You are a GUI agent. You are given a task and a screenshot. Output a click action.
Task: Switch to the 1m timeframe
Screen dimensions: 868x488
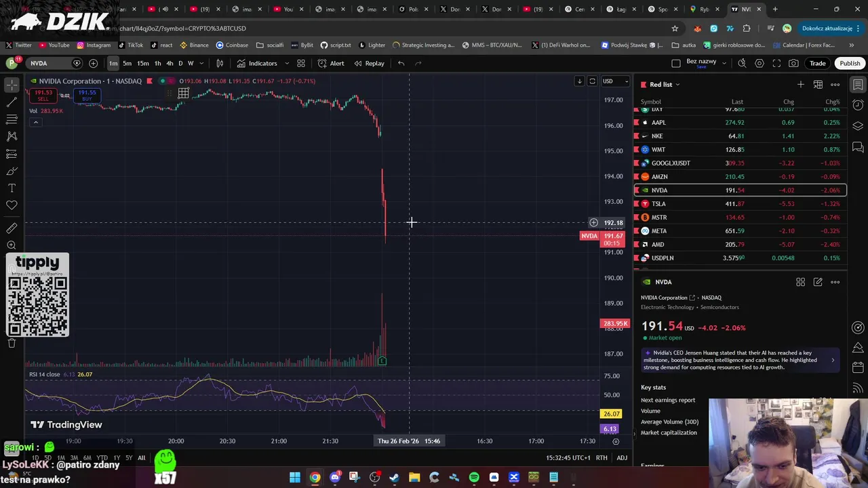coord(113,63)
